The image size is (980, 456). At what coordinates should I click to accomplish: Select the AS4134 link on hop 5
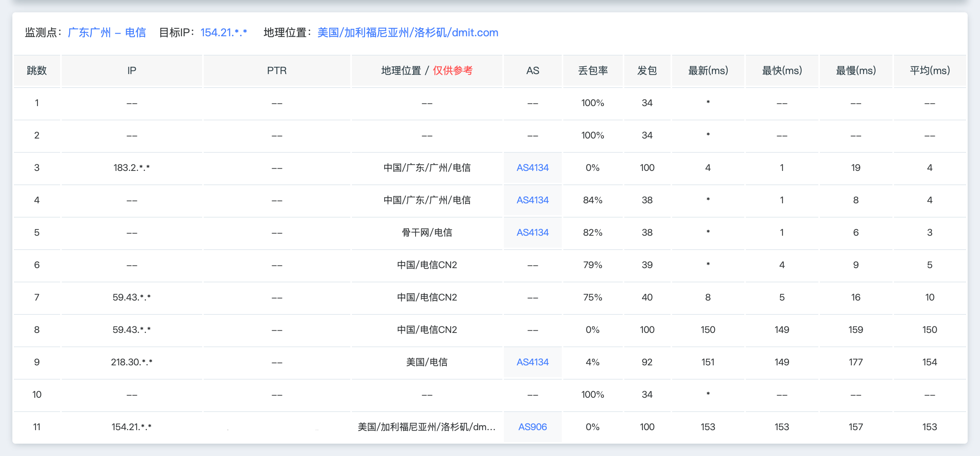[x=532, y=232]
